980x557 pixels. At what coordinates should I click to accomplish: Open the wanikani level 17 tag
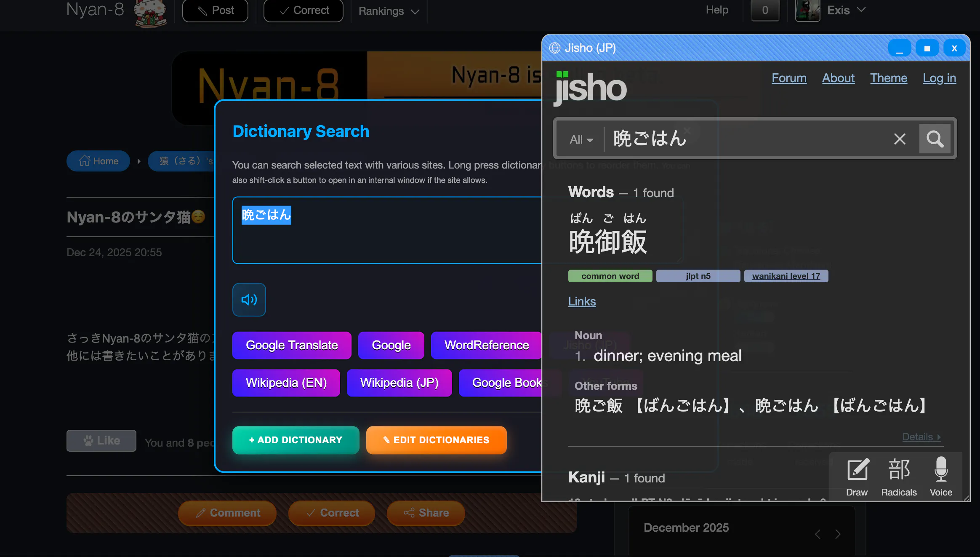point(786,276)
